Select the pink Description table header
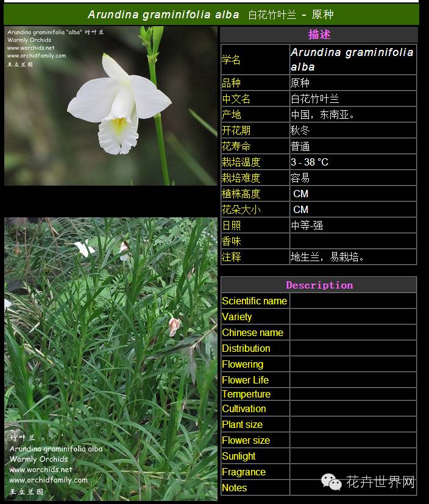The image size is (429, 504). coord(319,285)
